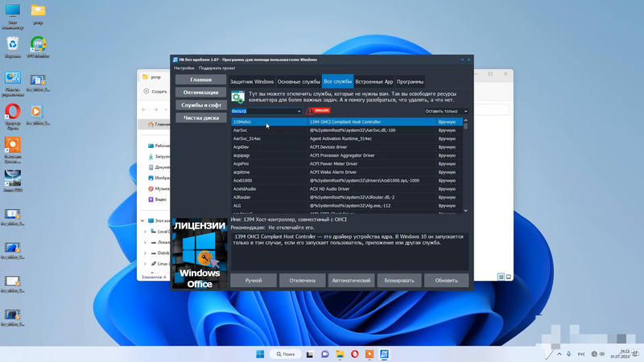The width and height of the screenshot is (644, 362).
Task: Set the service to Автоматический
Action: pos(351,281)
